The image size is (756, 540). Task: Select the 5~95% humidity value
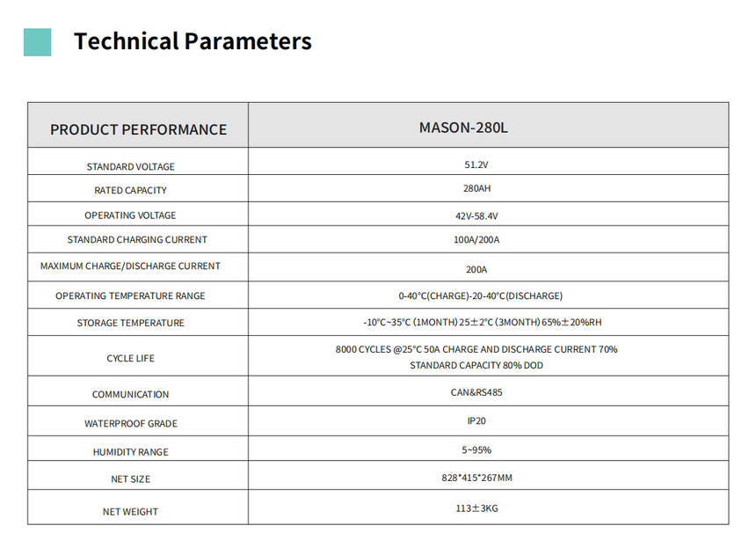tap(476, 449)
